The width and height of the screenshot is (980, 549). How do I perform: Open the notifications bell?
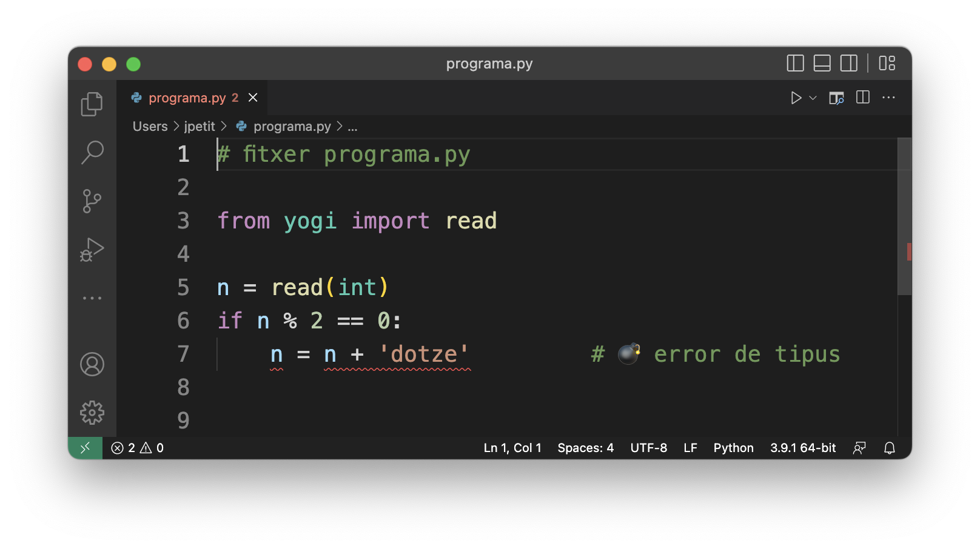889,448
